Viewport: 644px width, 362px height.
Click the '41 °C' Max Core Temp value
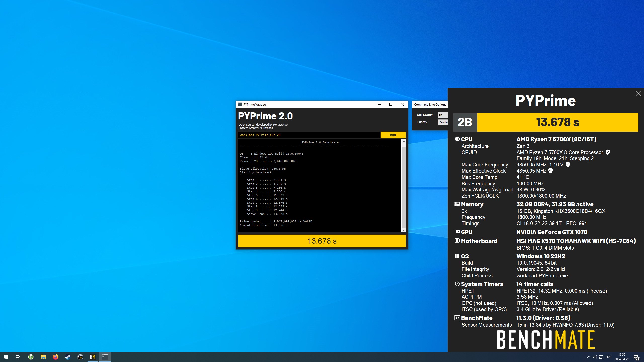point(523,177)
